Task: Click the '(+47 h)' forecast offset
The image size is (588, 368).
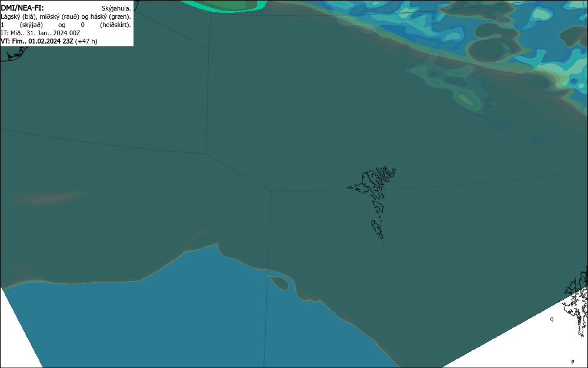Action: tap(86, 41)
